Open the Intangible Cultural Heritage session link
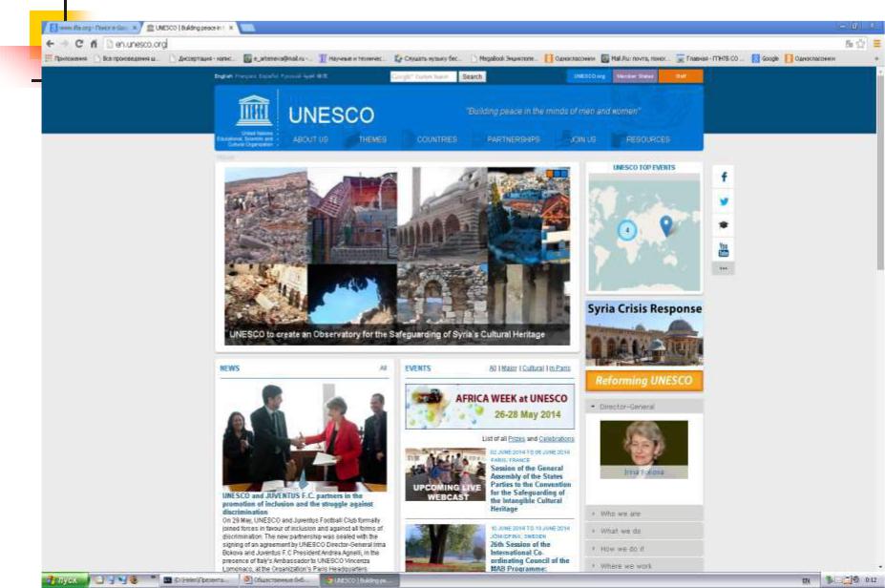This screenshot has height=588, width=885. [531, 488]
